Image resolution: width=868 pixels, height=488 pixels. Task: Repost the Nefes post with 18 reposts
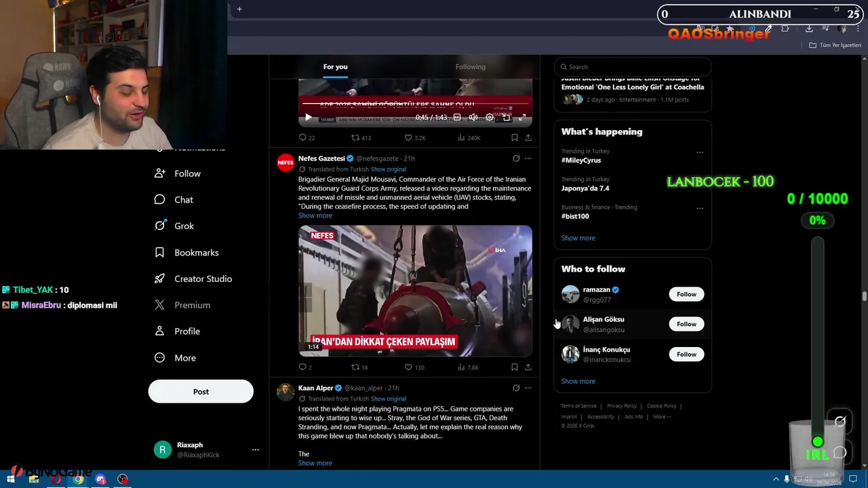click(x=359, y=367)
